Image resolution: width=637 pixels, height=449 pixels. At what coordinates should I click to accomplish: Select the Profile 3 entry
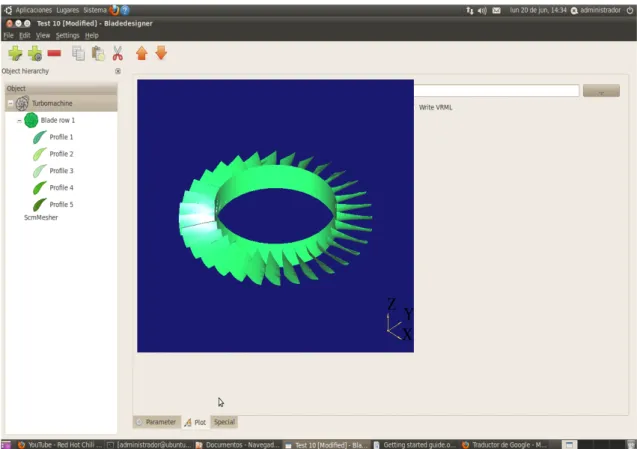(x=61, y=171)
